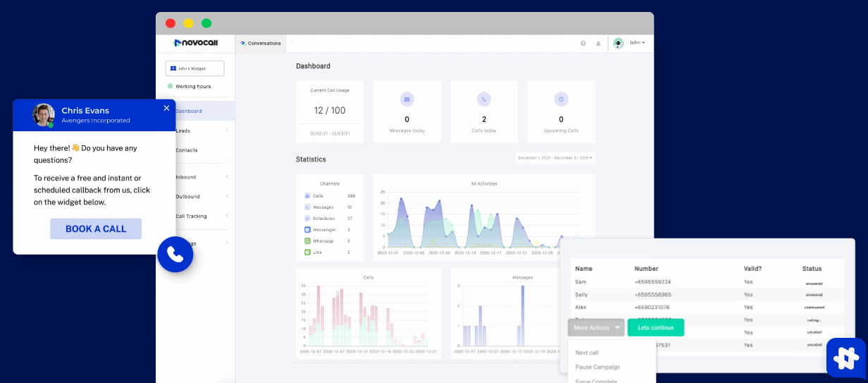Choose Next call from the menu
The height and width of the screenshot is (383, 868).
[587, 353]
